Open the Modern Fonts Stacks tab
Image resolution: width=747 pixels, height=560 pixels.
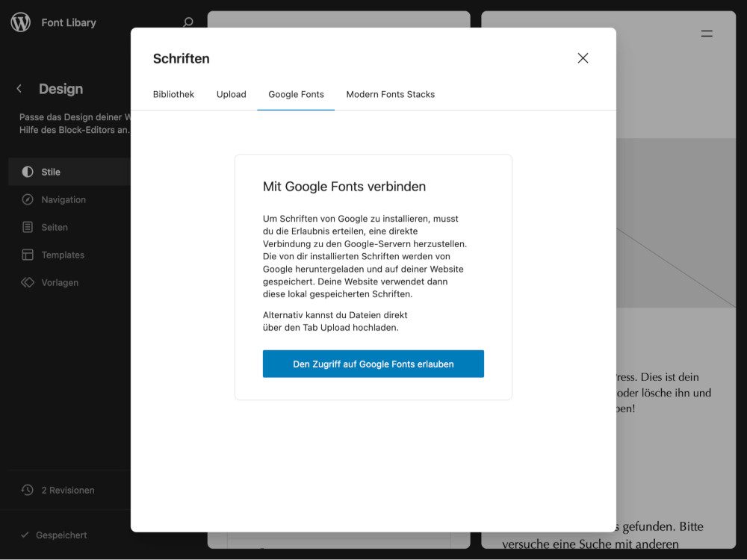pos(390,94)
